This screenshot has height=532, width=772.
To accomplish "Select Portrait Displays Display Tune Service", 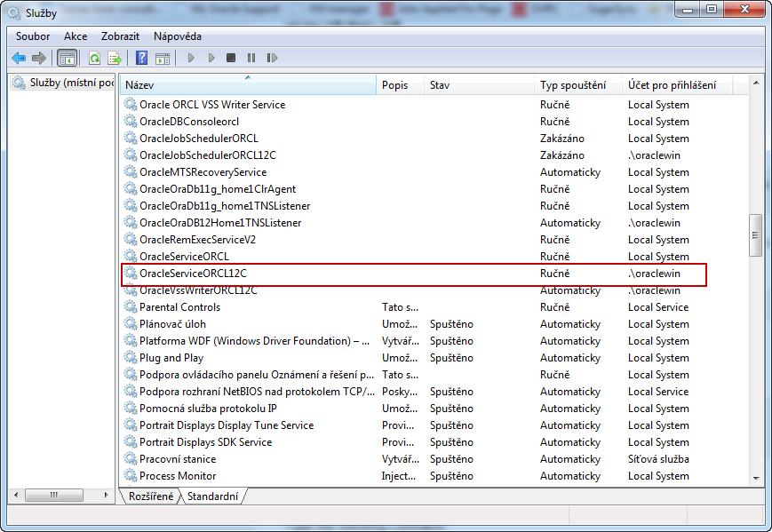I will coord(227,425).
